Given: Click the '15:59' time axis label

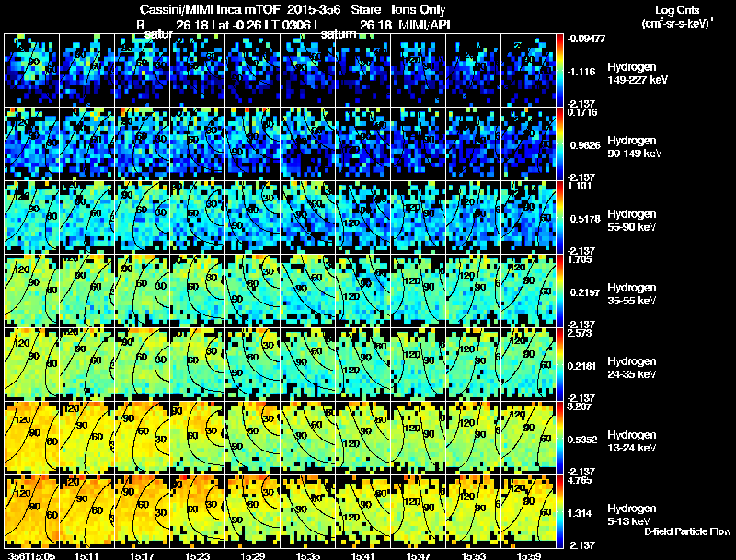Looking at the screenshot, I should click(529, 556).
